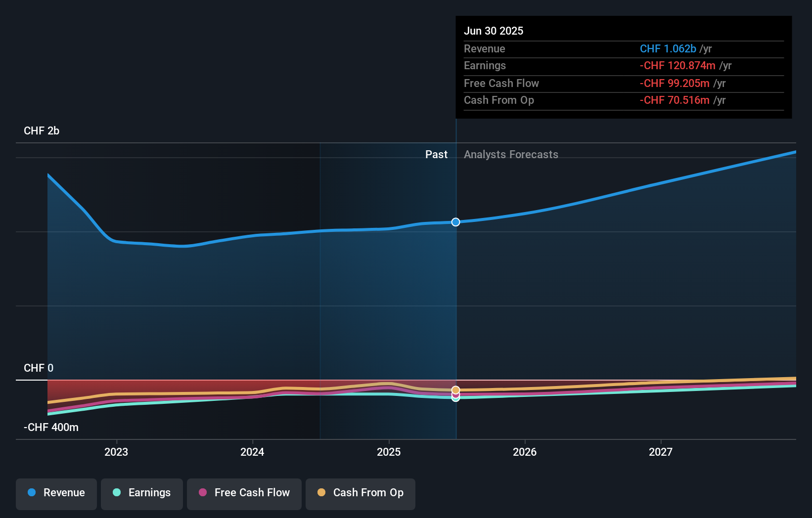The image size is (812, 518).
Task: Select the blue revenue data point marker
Action: coord(455,222)
